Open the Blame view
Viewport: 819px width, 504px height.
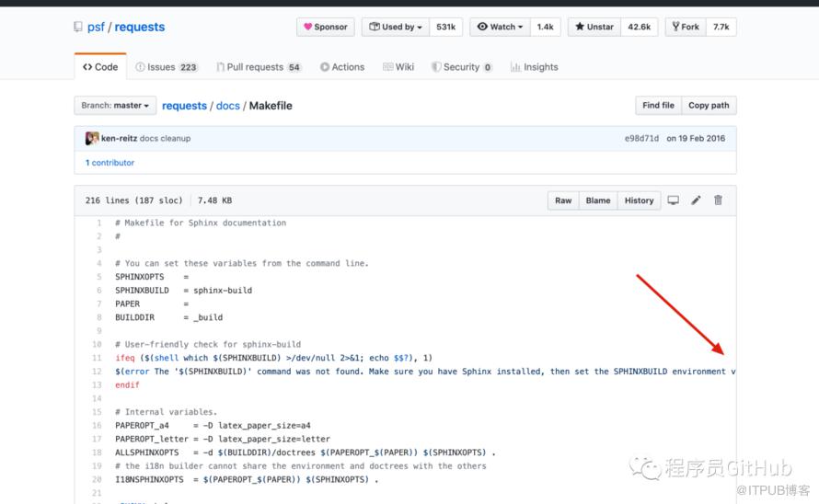tap(598, 200)
